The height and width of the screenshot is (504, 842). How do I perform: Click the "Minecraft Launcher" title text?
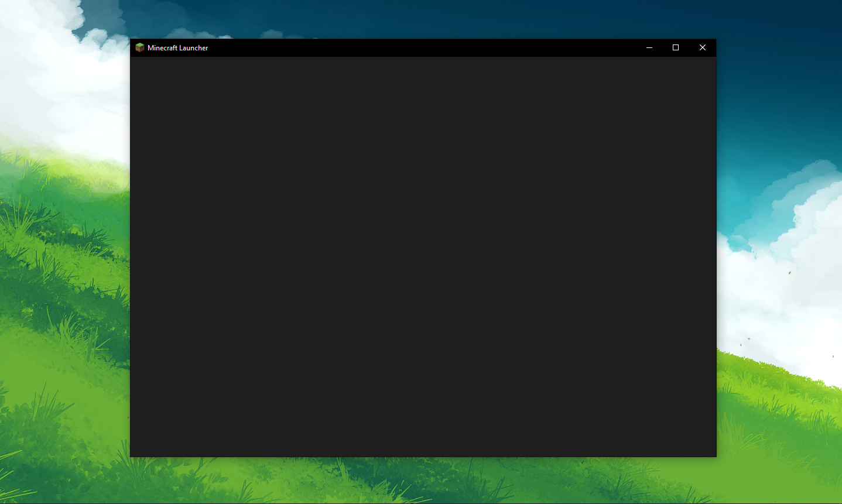[177, 48]
